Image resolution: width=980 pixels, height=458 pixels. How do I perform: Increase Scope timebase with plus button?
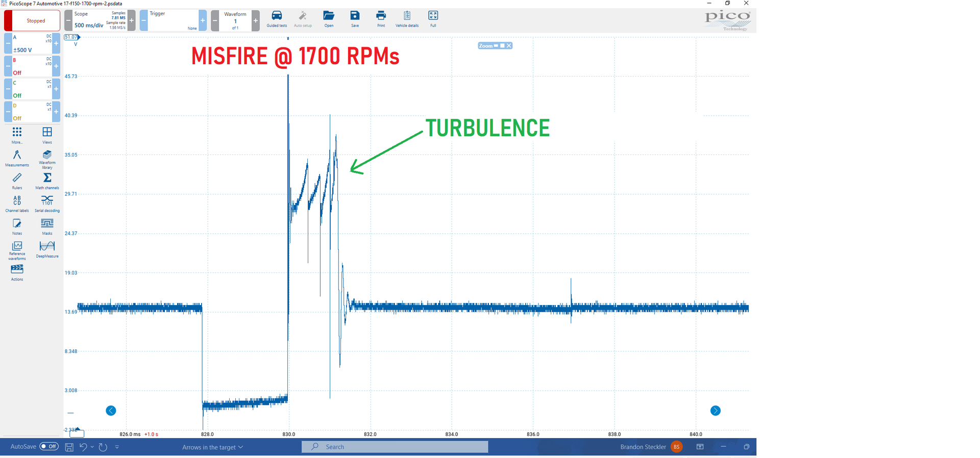[x=131, y=20]
